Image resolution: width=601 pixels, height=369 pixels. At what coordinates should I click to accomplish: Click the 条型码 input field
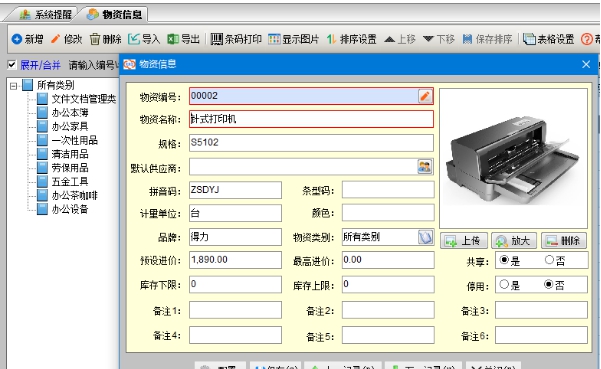(x=388, y=190)
